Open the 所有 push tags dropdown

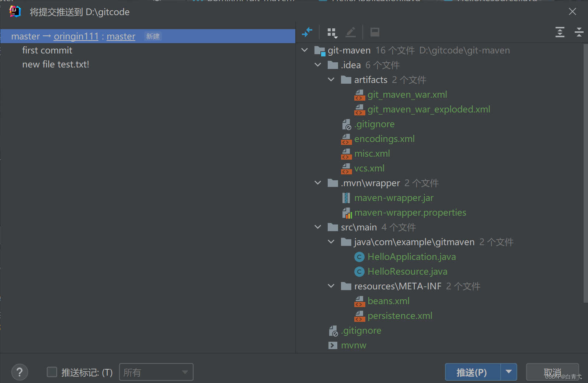pos(156,372)
